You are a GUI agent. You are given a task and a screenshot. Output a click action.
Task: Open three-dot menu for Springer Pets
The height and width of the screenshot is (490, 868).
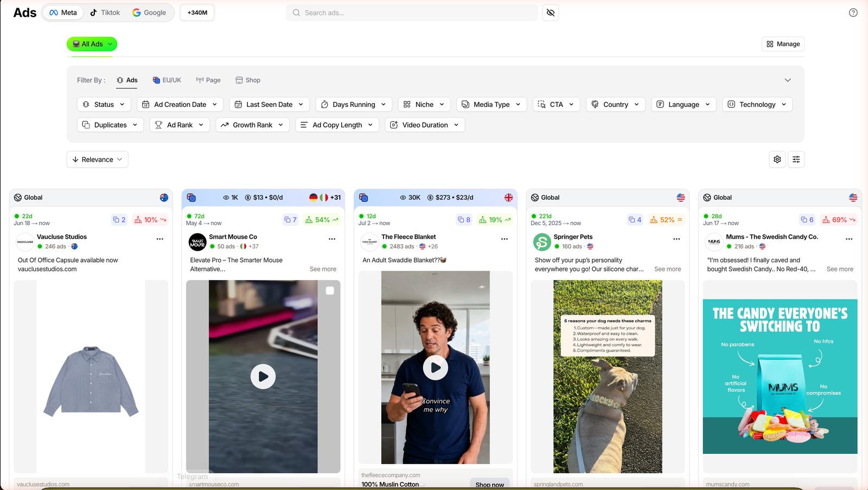(x=676, y=239)
